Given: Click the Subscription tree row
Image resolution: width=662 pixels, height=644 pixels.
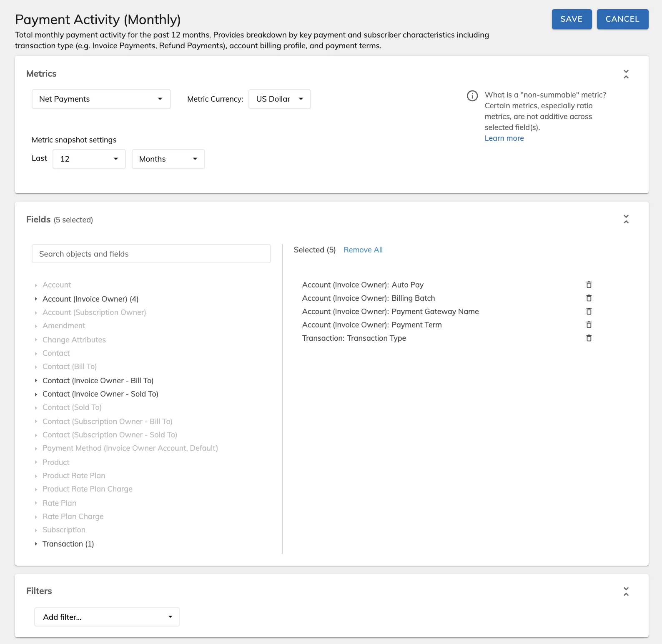Looking at the screenshot, I should [x=64, y=530].
